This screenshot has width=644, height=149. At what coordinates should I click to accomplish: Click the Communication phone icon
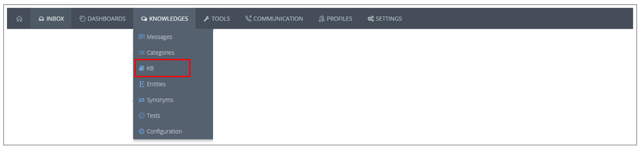(248, 19)
